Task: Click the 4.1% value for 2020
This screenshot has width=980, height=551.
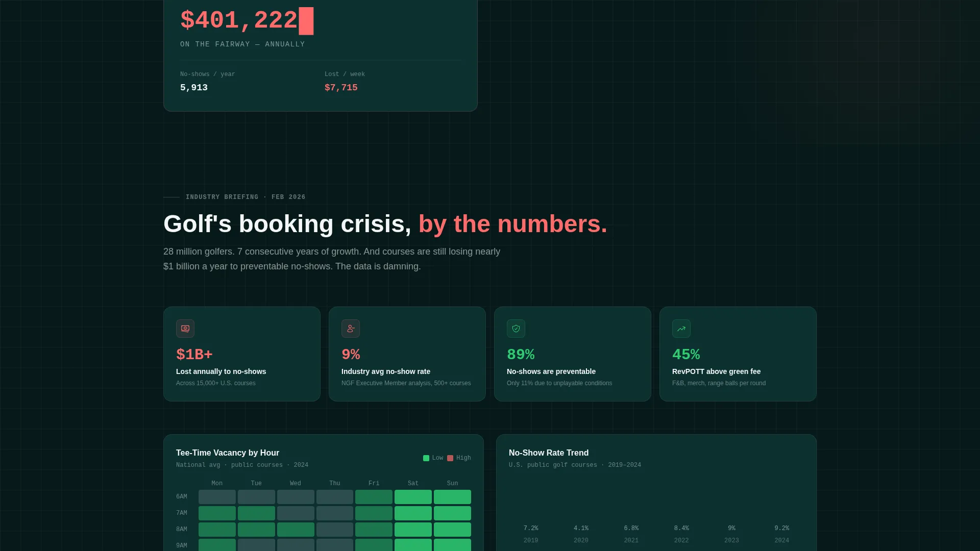Action: [581, 529]
